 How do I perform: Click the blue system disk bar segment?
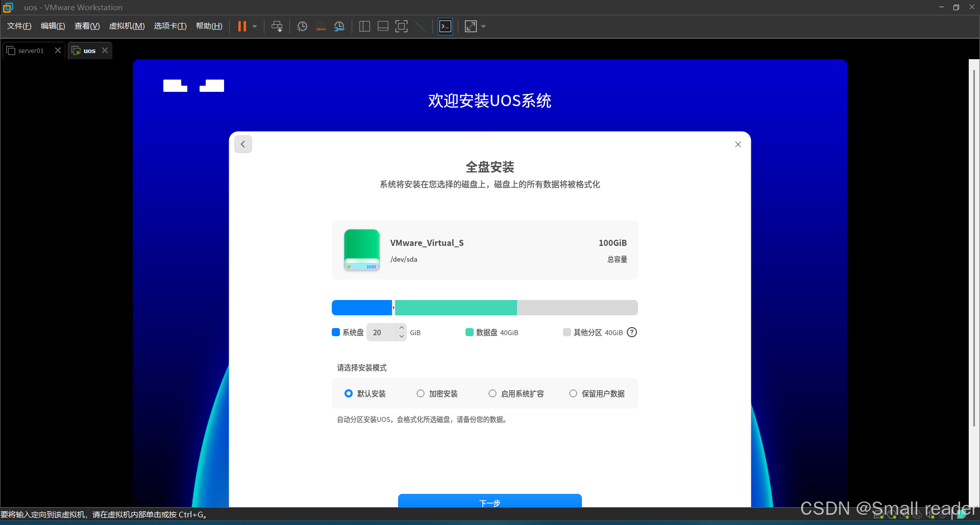[362, 308]
